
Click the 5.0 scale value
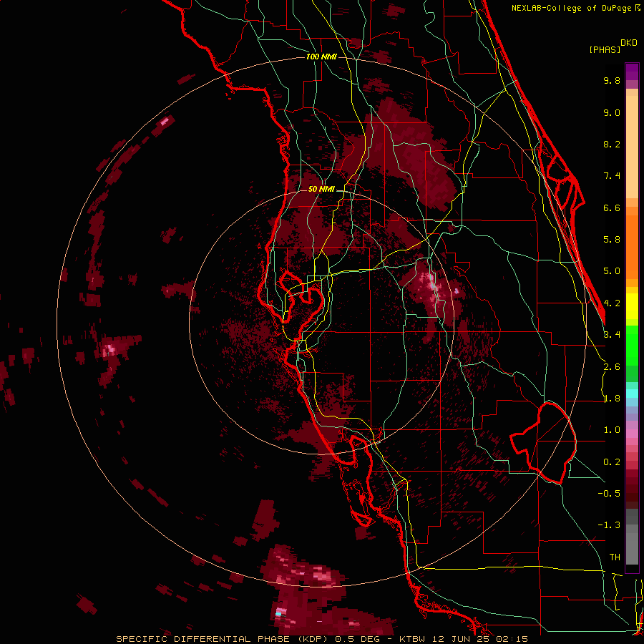click(x=612, y=271)
